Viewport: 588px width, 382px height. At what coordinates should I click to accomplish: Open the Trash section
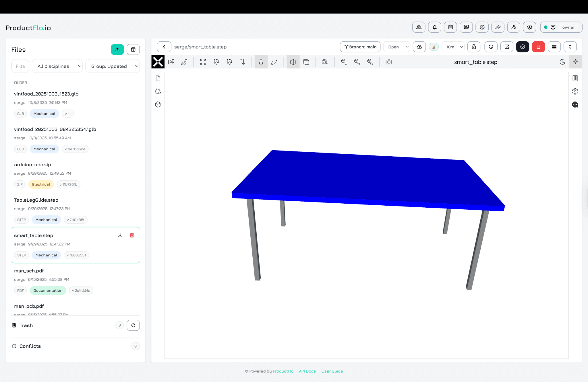point(26,325)
